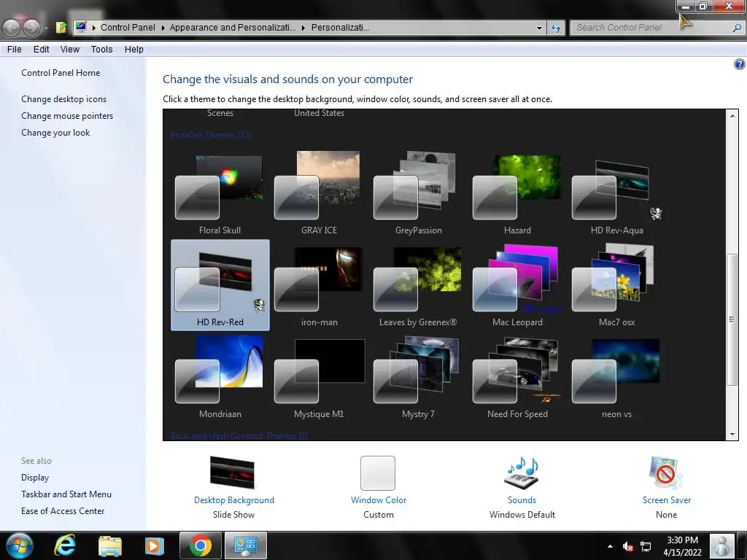Click the muted volume tray icon
The width and height of the screenshot is (747, 560).
coord(628,547)
